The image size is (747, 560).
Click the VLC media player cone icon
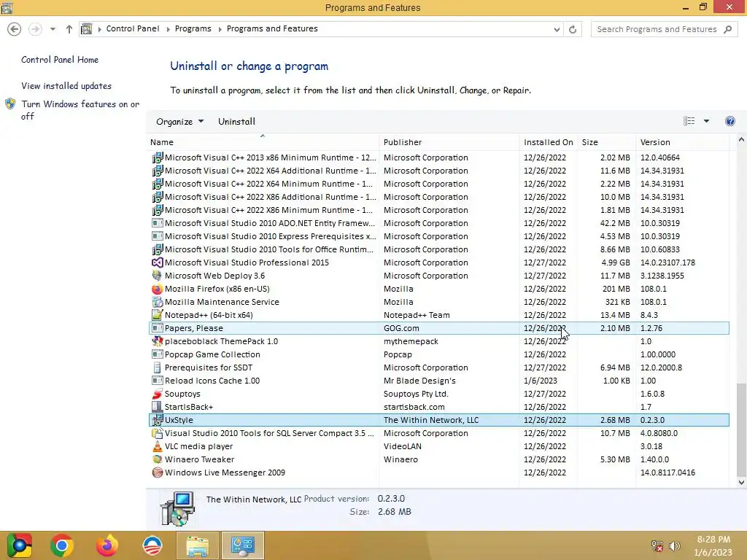(x=158, y=447)
